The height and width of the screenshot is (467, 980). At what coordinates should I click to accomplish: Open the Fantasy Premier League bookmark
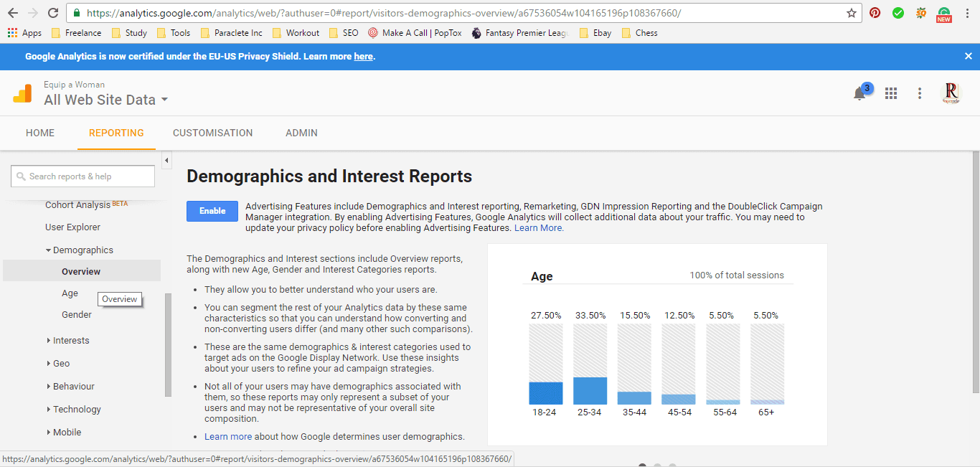[x=519, y=32]
